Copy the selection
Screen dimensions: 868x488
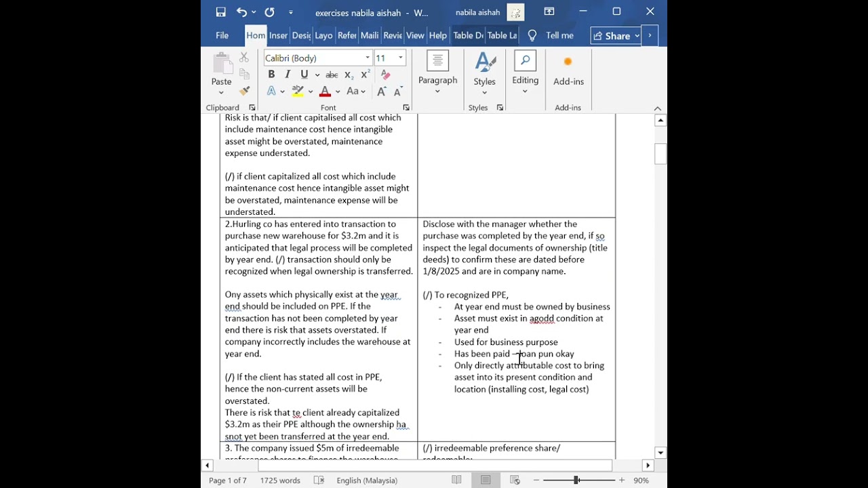tap(244, 74)
